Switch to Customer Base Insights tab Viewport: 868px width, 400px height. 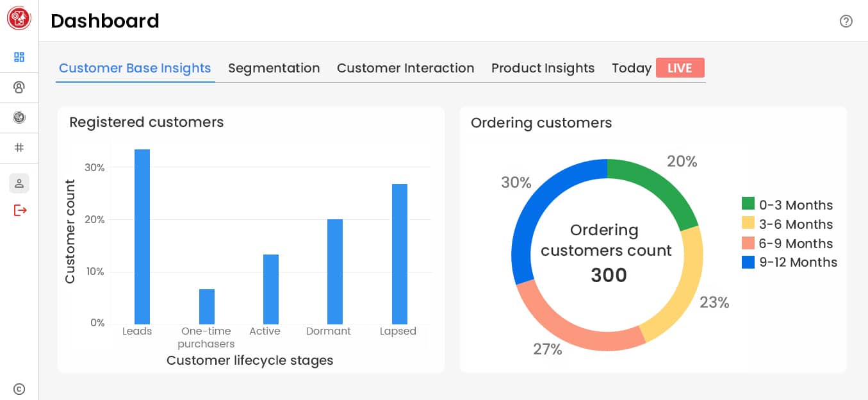coord(135,68)
